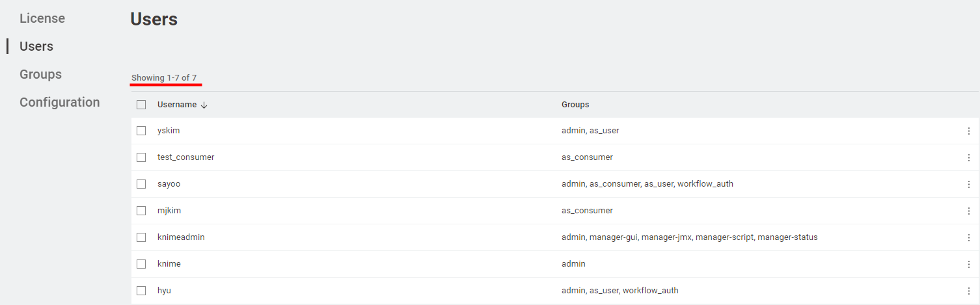
Task: Tick the checkbox for hyu
Action: pyautogui.click(x=141, y=291)
